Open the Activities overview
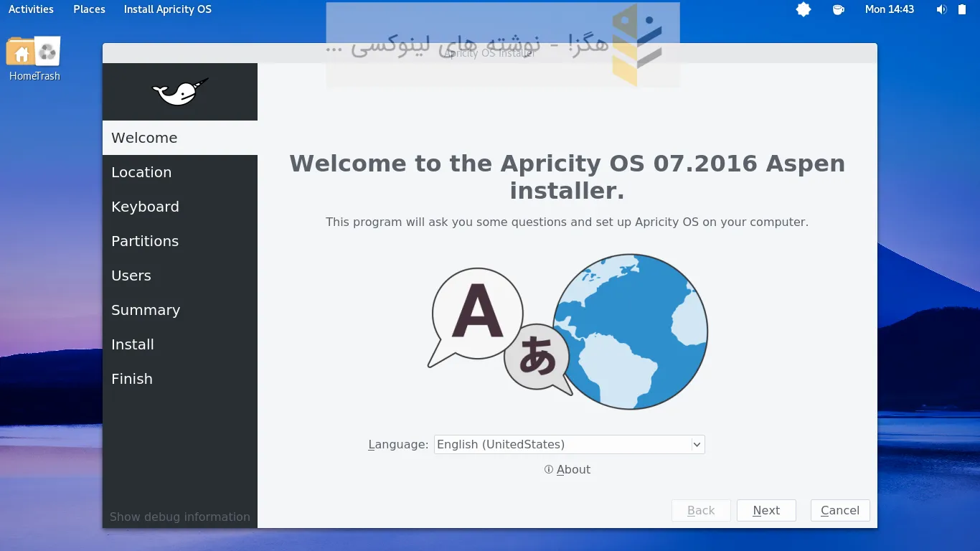Viewport: 980px width, 551px height. (31, 9)
